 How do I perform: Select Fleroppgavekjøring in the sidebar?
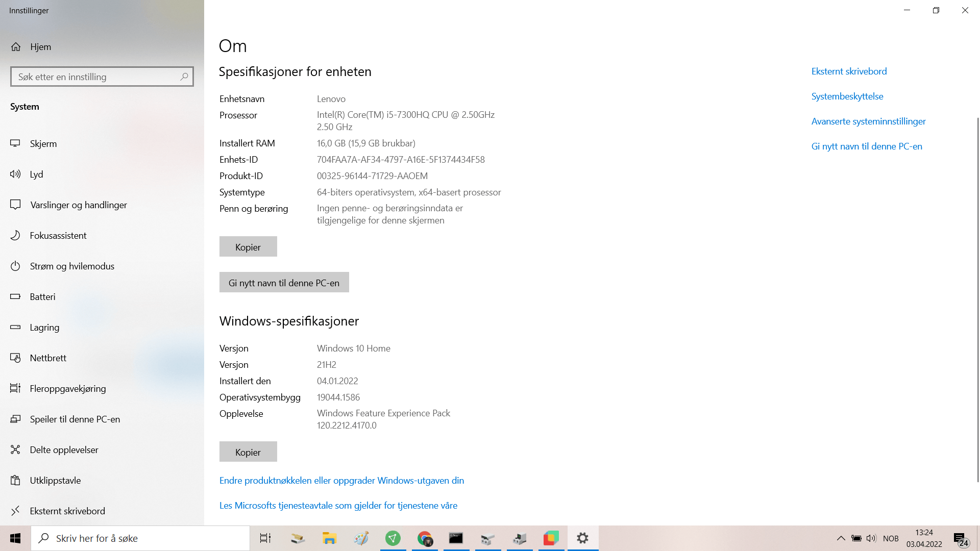[x=68, y=389]
